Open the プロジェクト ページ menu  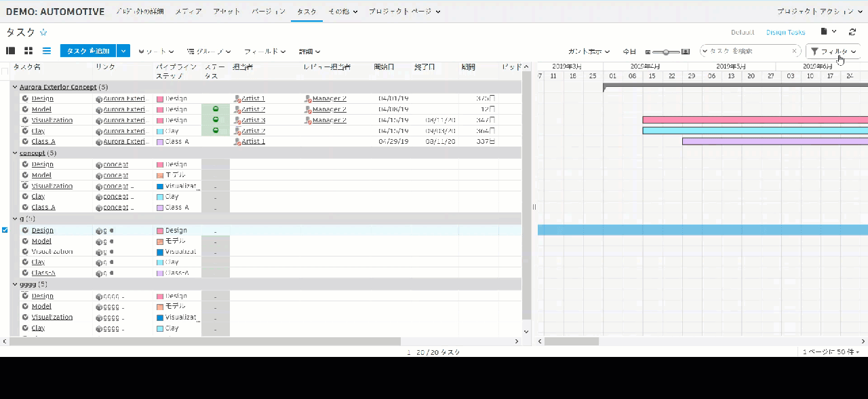coord(405,12)
